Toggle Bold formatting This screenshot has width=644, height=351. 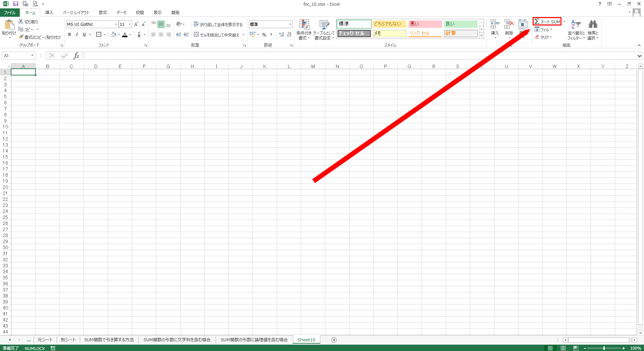click(x=69, y=35)
